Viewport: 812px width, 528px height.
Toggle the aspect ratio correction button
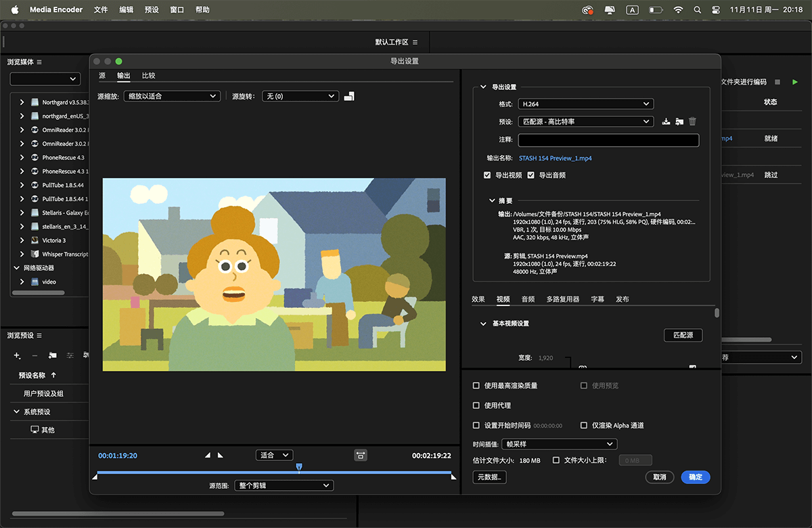point(361,455)
